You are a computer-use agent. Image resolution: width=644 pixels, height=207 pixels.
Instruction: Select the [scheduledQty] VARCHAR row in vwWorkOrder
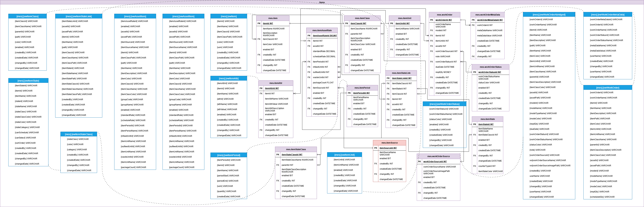(608, 197)
